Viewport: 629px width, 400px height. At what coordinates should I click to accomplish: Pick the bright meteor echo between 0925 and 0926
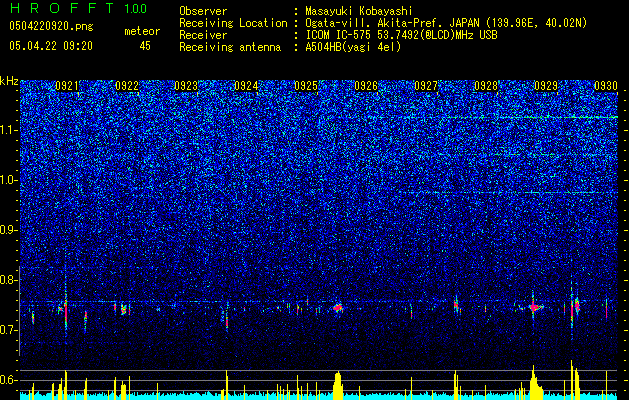click(338, 308)
